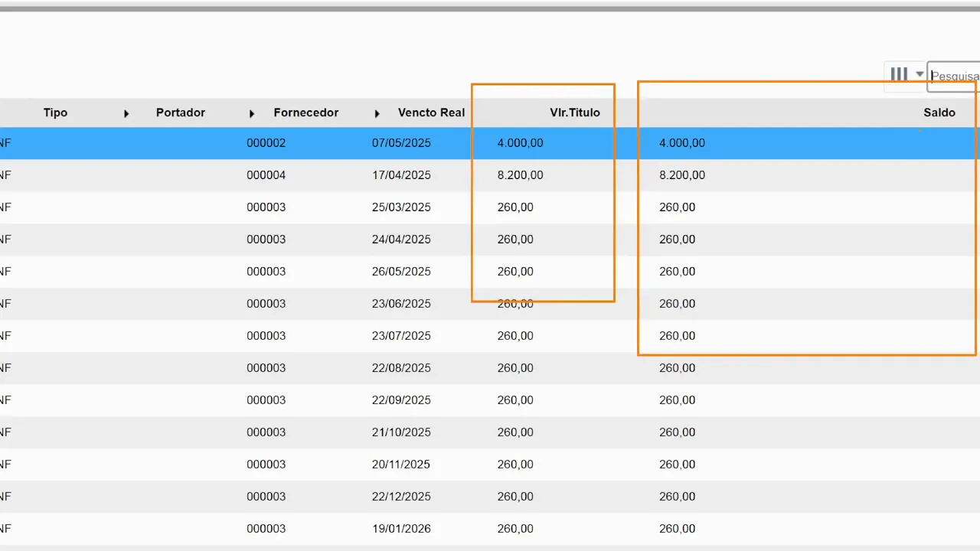The width and height of the screenshot is (980, 551).
Task: Select the highlighted row dated 07/05/2025
Action: click(x=401, y=143)
